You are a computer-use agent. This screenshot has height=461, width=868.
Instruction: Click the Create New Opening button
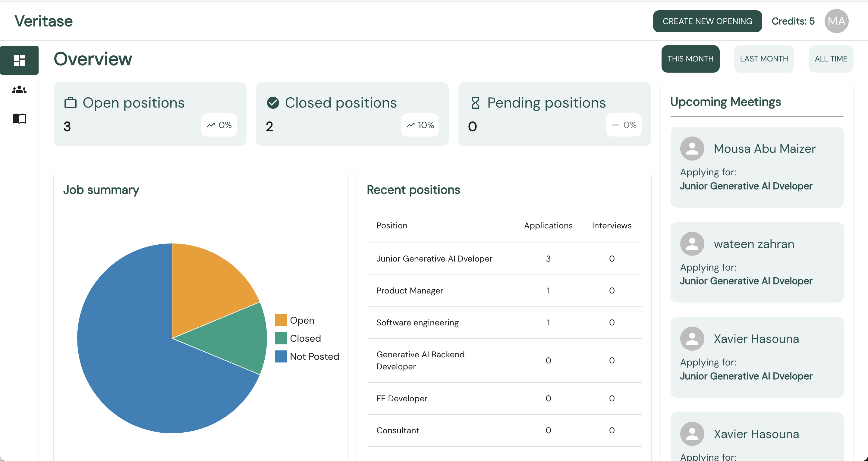point(707,21)
